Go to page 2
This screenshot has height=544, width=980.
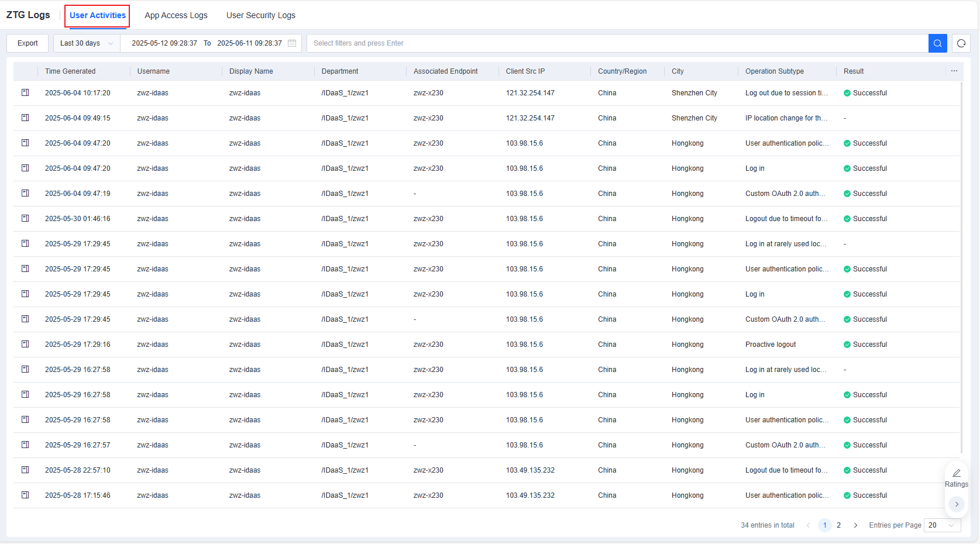(x=838, y=525)
